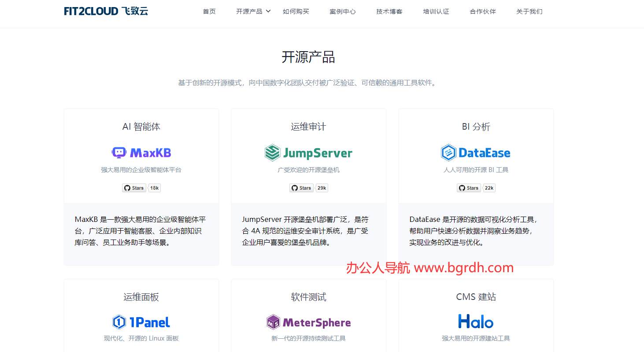644x352 pixels.
Task: Click the MaxKB robot logo icon
Action: click(119, 153)
